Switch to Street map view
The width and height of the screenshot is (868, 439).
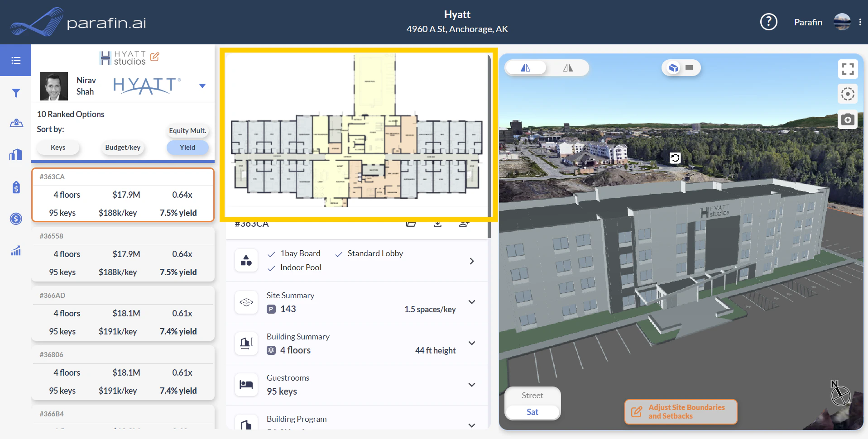(532, 395)
